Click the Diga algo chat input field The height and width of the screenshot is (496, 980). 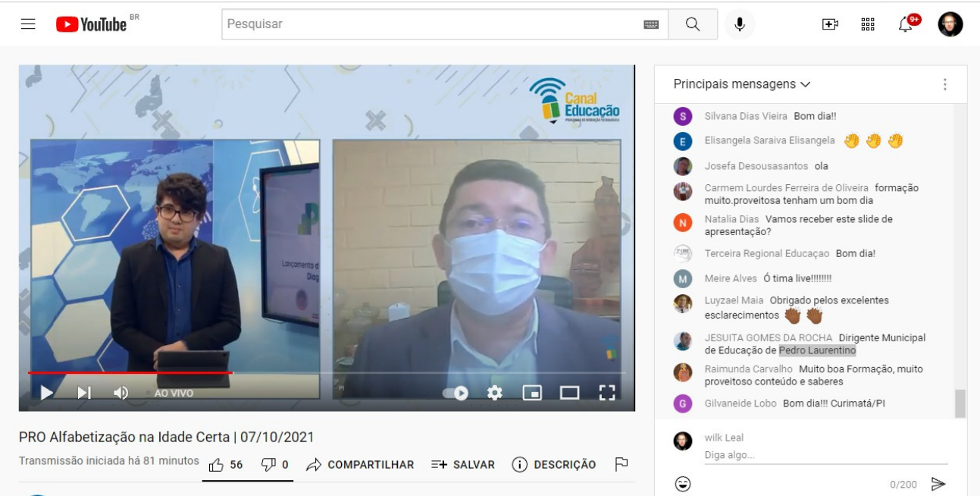tap(825, 455)
